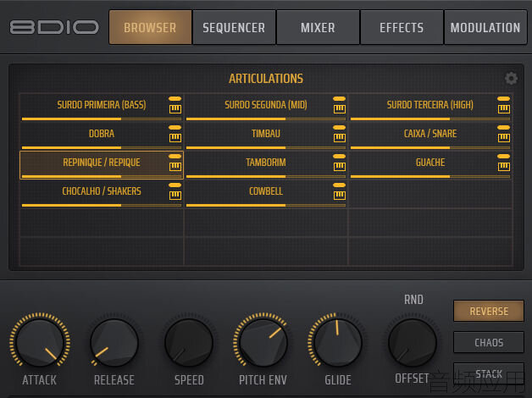Toggle the pill indicator for Guache
The height and width of the screenshot is (398, 532).
click(504, 157)
